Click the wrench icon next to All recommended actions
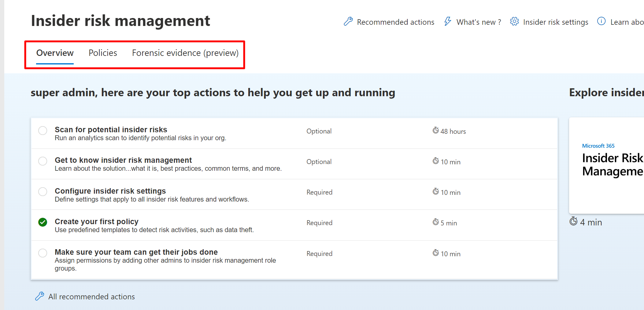Viewport: 644px width, 310px height. 39,296
